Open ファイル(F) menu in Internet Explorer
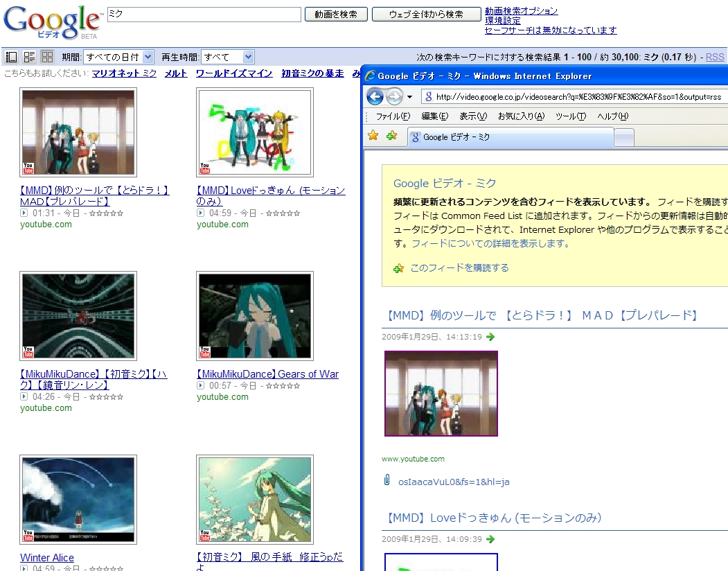The width and height of the screenshot is (728, 571). pos(393,116)
